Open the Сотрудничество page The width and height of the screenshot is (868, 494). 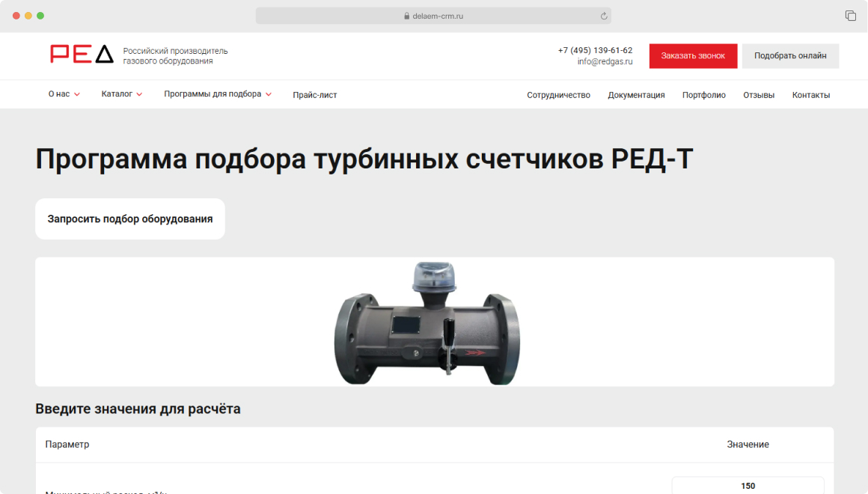pyautogui.click(x=558, y=95)
